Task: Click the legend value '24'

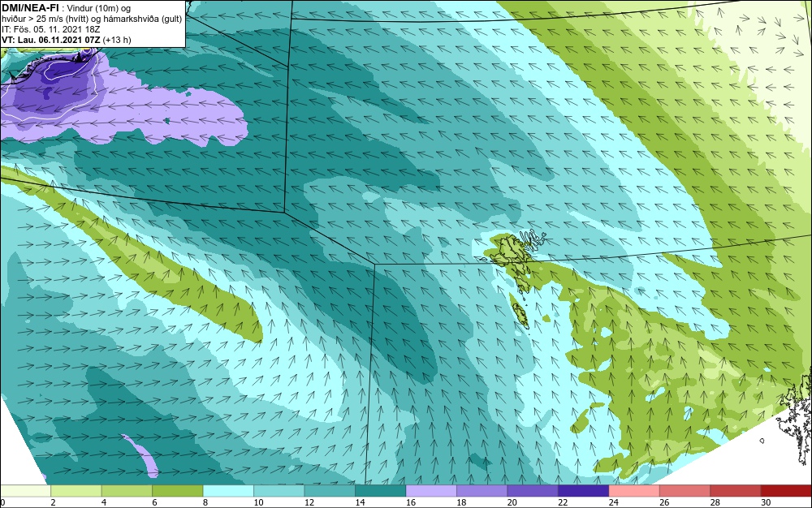Action: point(614,502)
